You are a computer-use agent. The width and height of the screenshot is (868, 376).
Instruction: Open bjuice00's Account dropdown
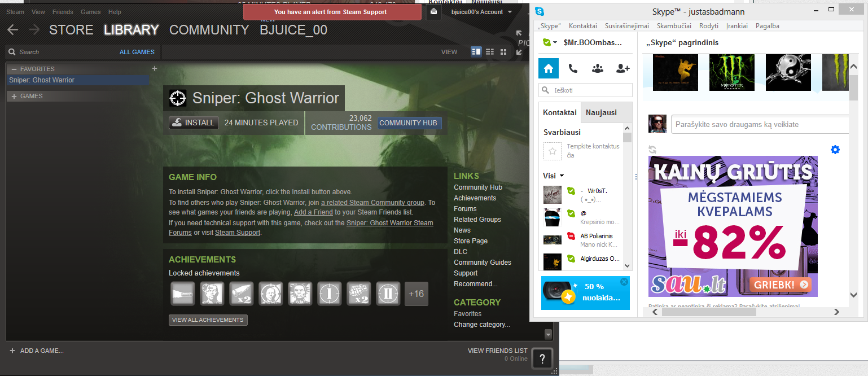pos(482,12)
